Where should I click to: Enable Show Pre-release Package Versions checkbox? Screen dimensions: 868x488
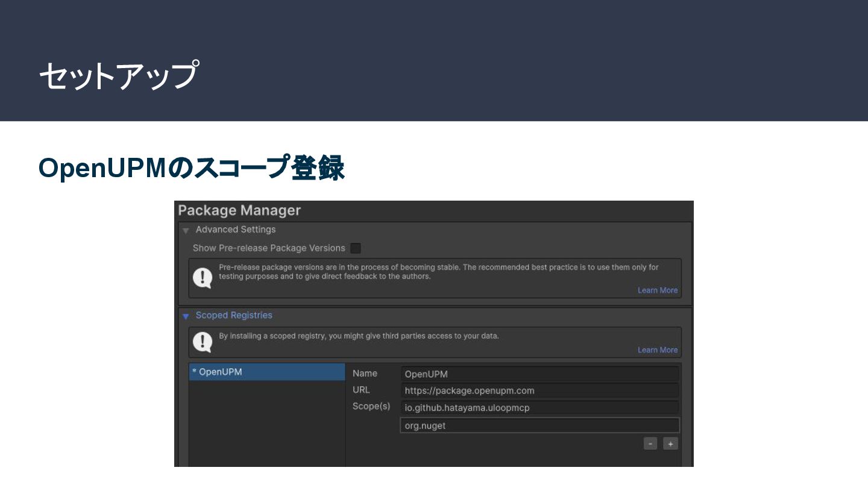356,248
